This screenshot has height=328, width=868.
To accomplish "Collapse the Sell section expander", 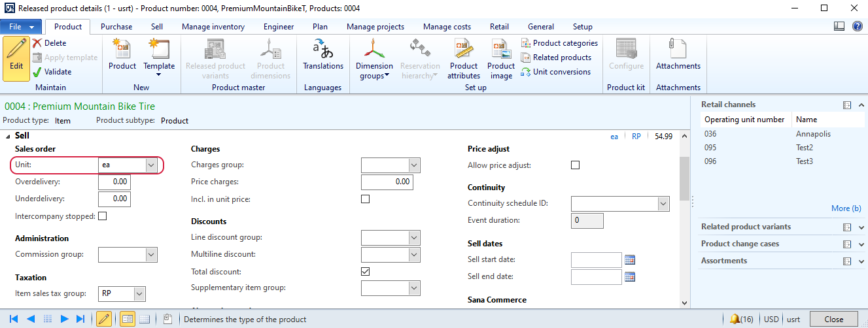I will coord(9,135).
